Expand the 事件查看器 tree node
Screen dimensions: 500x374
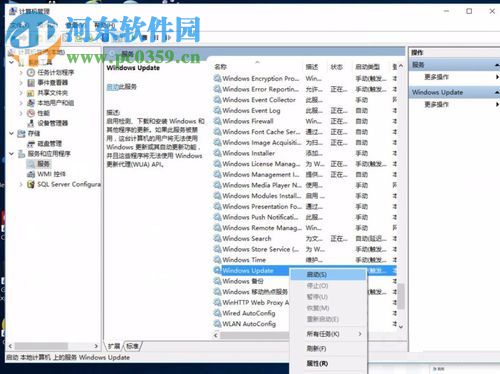coord(21,83)
